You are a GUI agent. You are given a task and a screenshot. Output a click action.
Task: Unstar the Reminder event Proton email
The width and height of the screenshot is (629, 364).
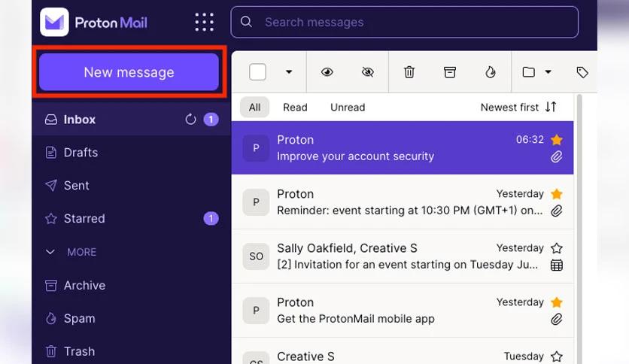pyautogui.click(x=556, y=194)
